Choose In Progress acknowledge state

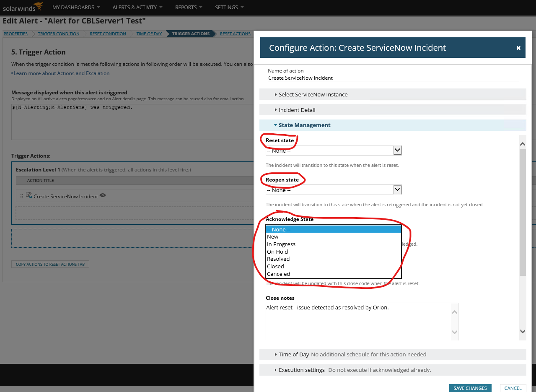pos(334,244)
